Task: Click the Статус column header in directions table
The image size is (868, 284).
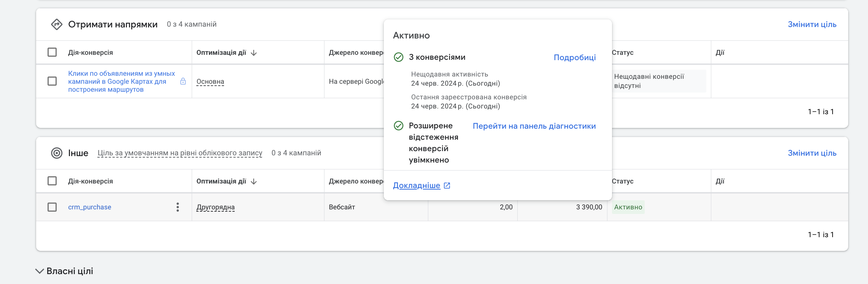Action: click(623, 53)
